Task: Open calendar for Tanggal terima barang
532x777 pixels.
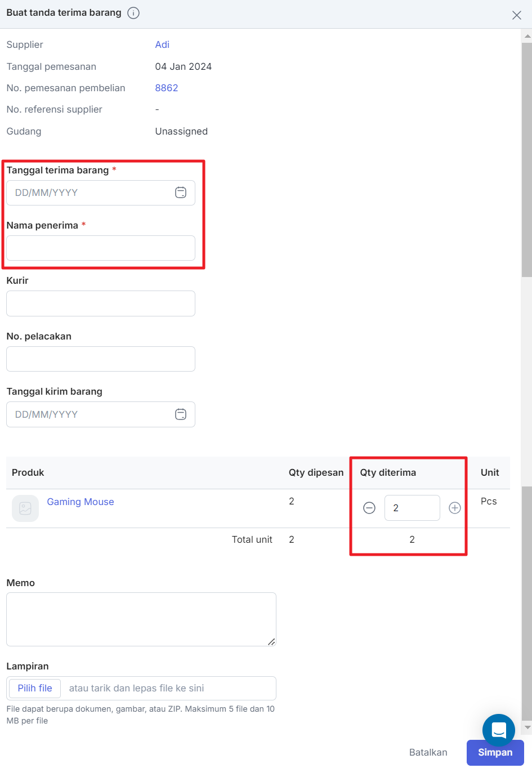Action: (181, 193)
